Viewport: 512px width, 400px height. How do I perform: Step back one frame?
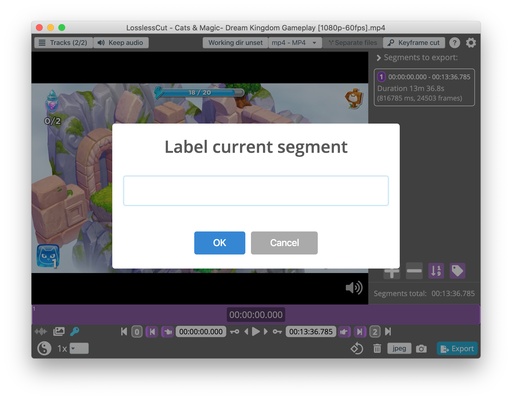click(246, 332)
